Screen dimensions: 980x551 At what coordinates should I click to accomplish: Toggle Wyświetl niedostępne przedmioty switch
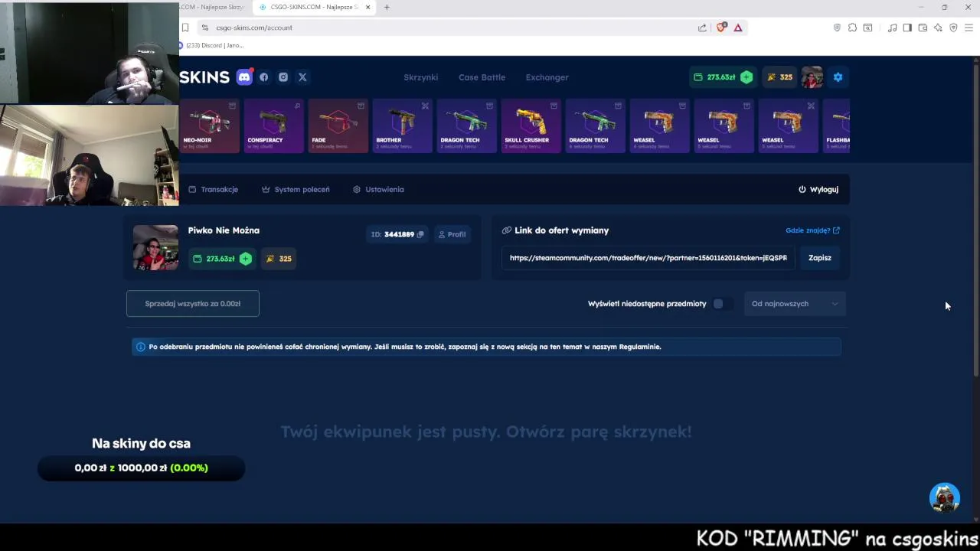(x=722, y=304)
